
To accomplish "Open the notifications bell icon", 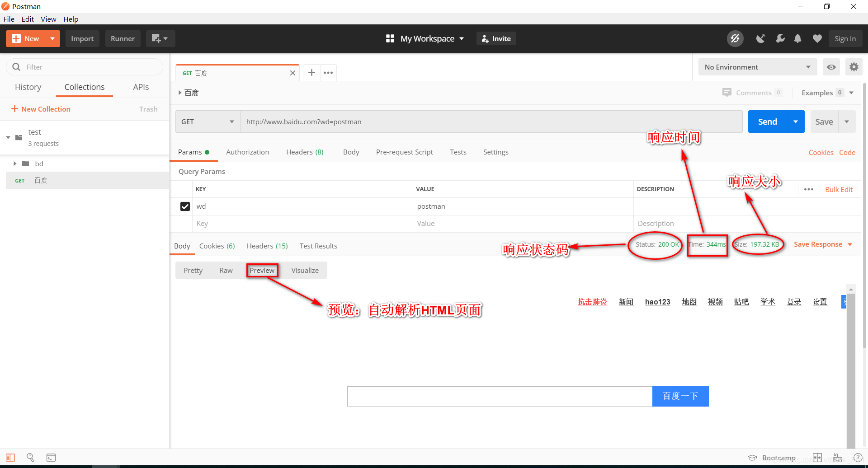I will click(x=798, y=39).
